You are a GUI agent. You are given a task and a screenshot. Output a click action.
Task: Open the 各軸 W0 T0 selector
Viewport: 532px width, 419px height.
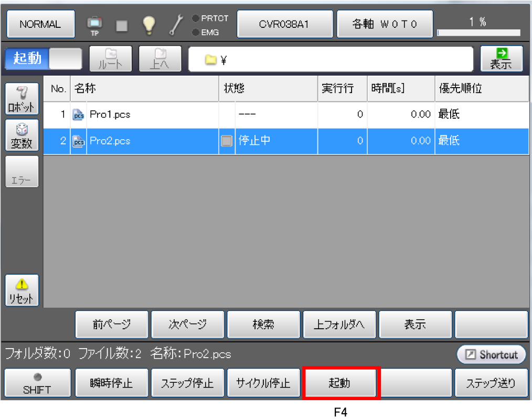[385, 24]
